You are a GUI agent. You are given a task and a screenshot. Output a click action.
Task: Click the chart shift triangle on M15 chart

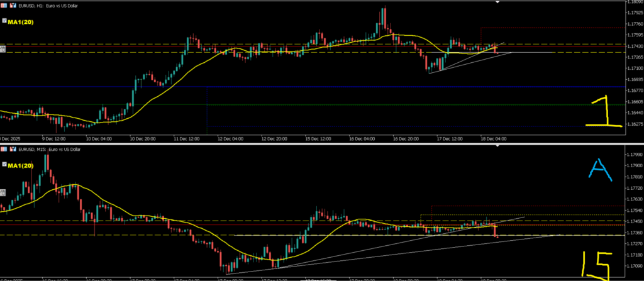coord(499,147)
